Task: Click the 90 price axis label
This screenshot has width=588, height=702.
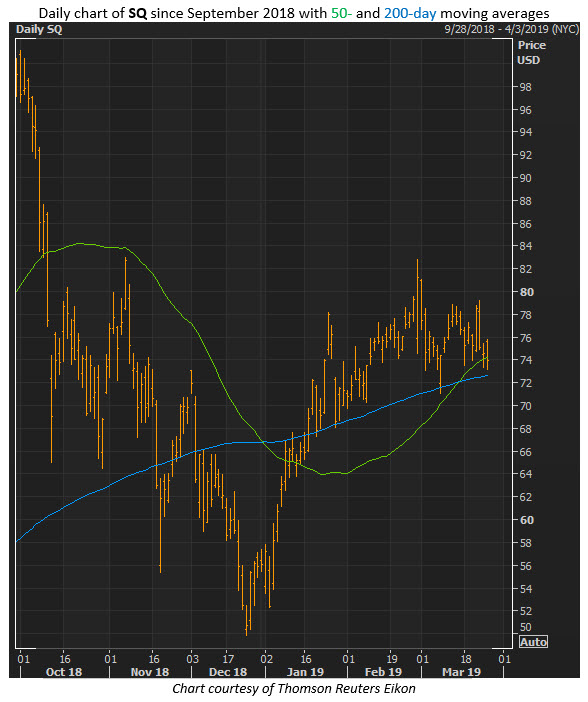Action: [x=525, y=178]
